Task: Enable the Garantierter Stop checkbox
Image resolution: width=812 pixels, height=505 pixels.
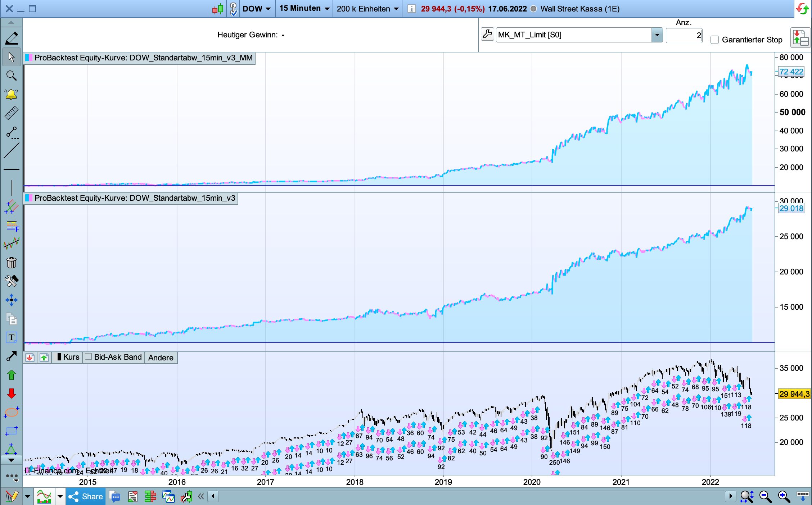Action: (714, 40)
